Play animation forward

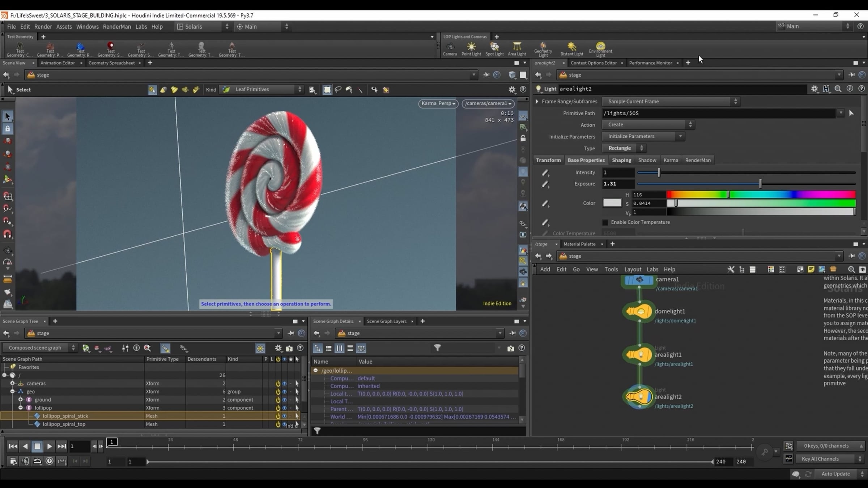pos(50,446)
